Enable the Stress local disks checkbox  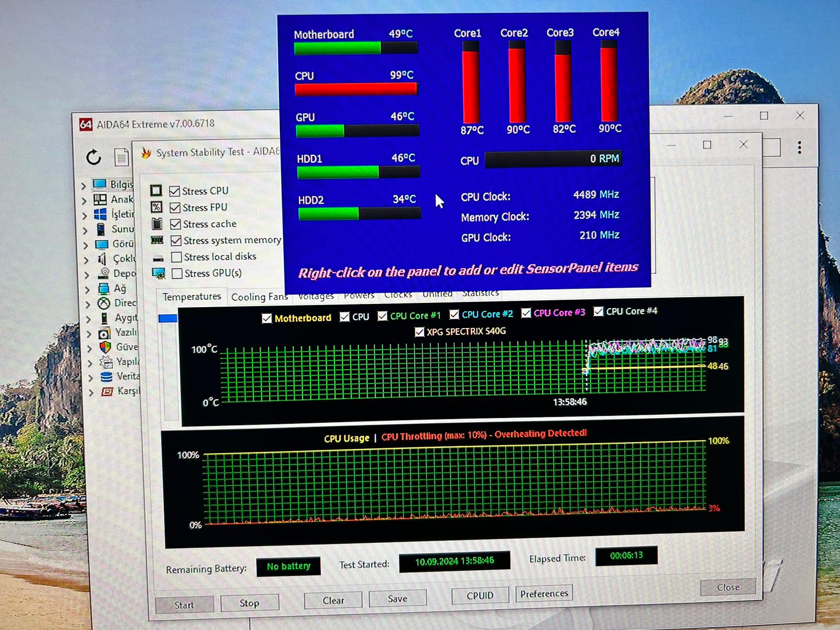(177, 257)
